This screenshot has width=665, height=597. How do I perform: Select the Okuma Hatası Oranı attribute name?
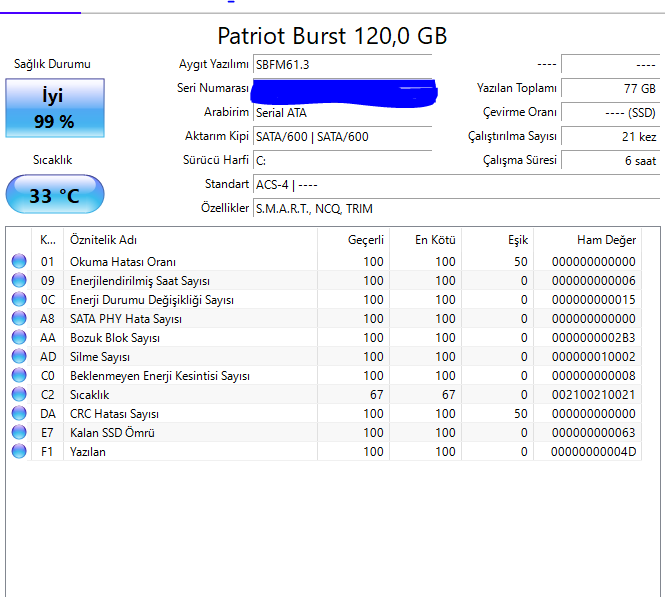(x=123, y=262)
